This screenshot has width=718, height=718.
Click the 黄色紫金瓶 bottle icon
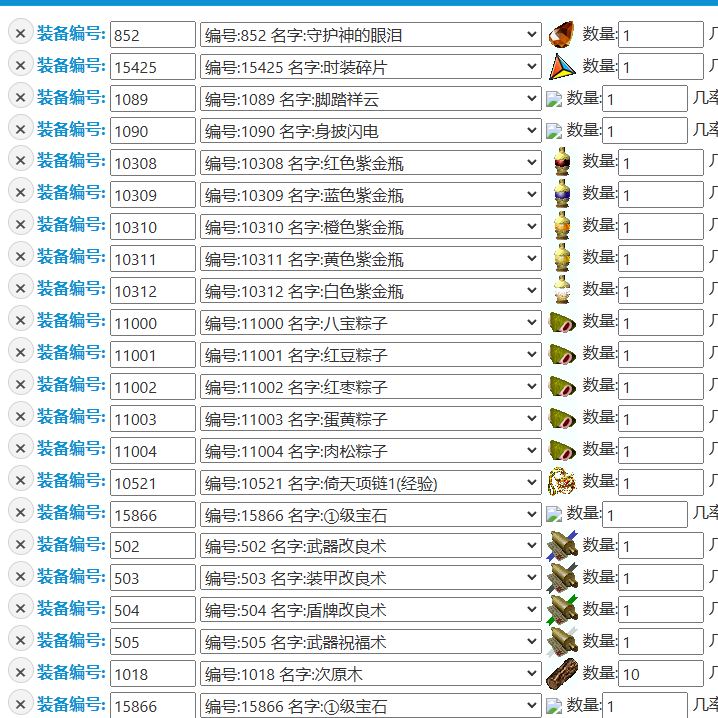562,258
